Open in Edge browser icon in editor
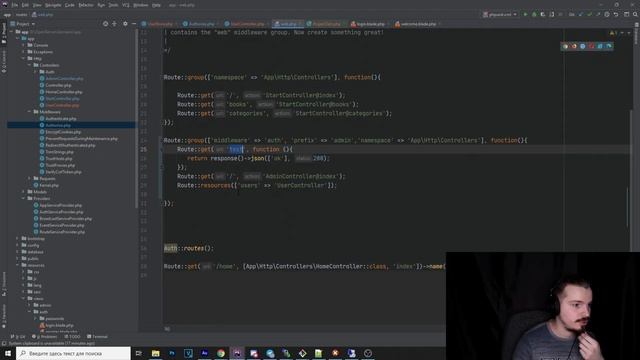Viewport: 640px width, 360px height. [609, 46]
